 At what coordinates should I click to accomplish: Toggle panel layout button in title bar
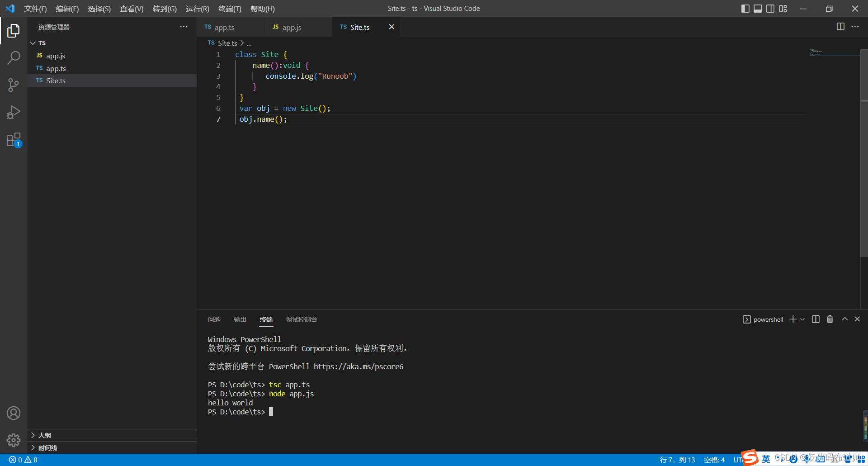click(x=758, y=9)
